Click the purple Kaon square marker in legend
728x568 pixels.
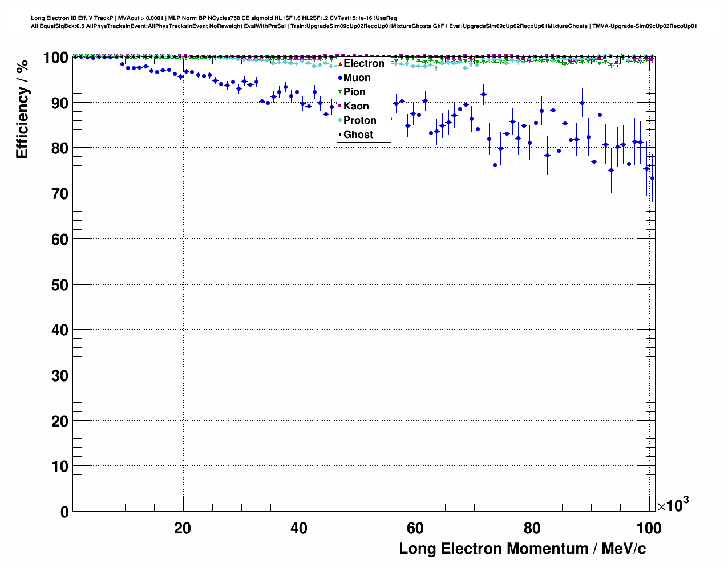coord(340,106)
